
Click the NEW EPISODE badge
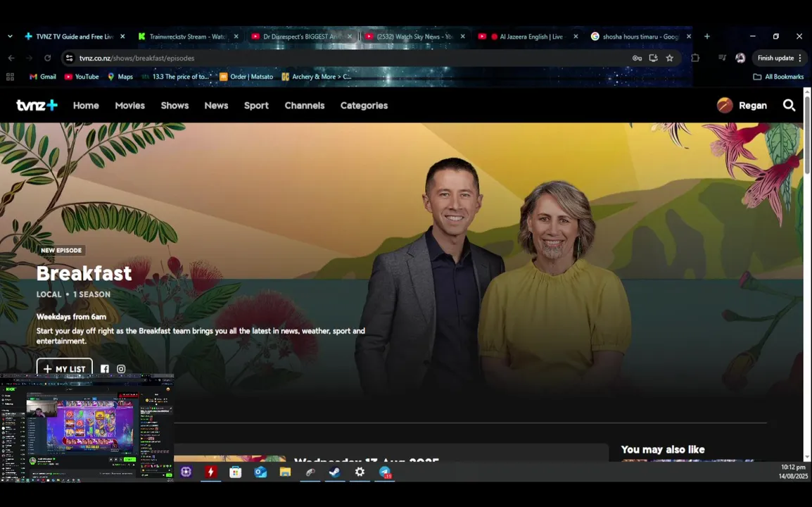pos(61,251)
